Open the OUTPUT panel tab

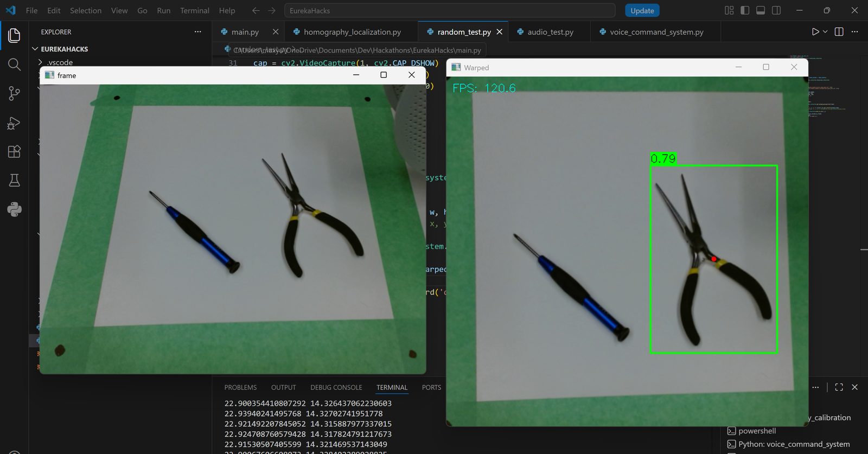(x=283, y=387)
